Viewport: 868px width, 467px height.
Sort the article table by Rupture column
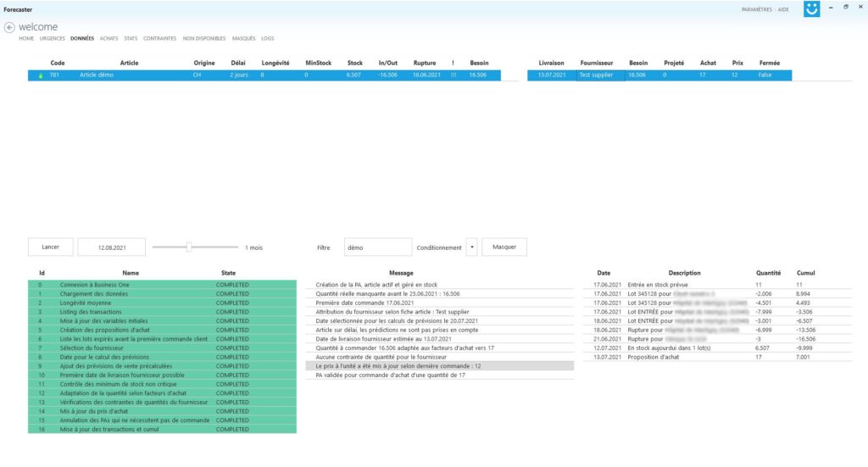click(x=424, y=63)
